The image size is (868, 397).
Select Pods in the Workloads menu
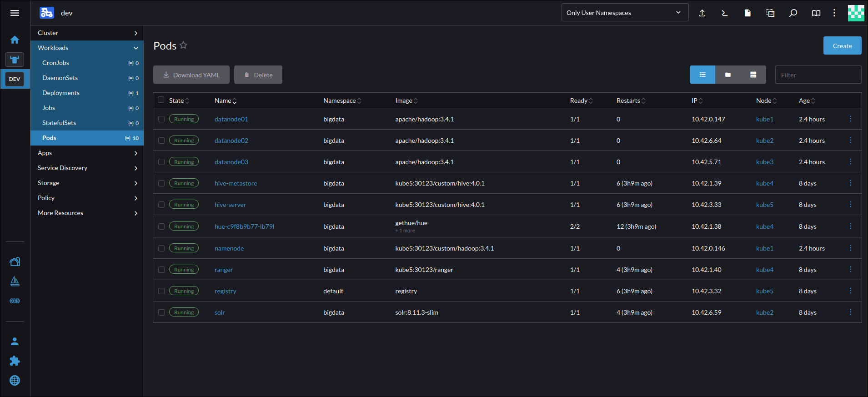87,138
